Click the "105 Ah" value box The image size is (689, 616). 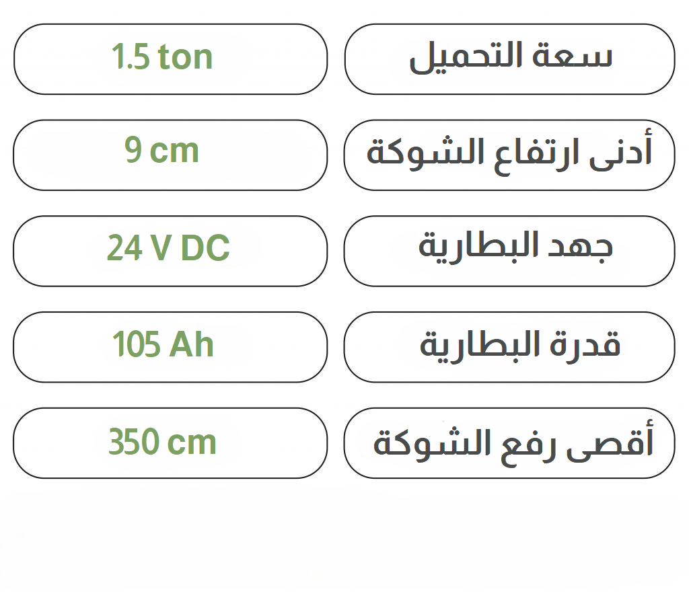(x=170, y=347)
